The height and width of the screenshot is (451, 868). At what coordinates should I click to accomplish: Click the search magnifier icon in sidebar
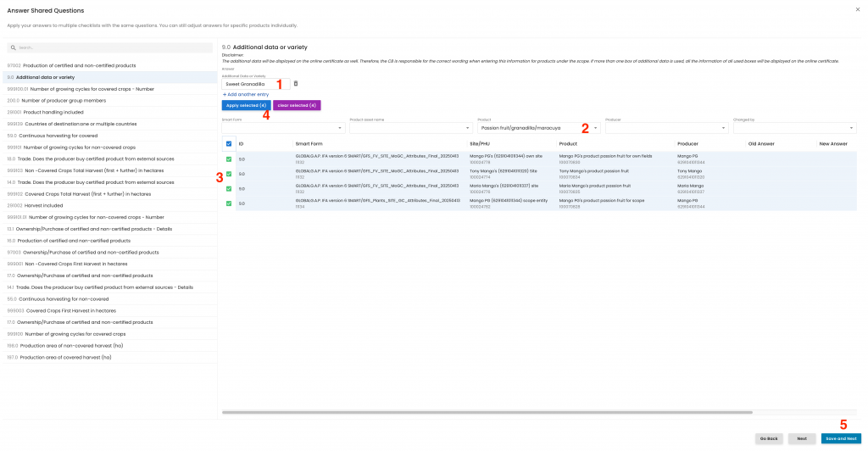click(x=14, y=47)
